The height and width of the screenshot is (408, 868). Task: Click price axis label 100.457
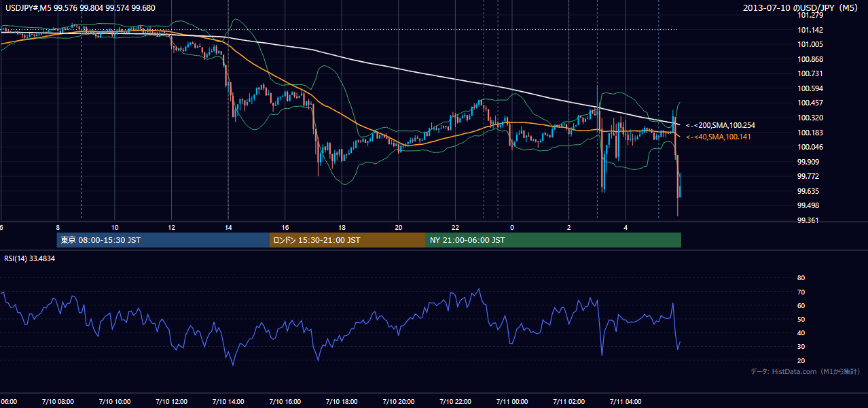pos(811,103)
